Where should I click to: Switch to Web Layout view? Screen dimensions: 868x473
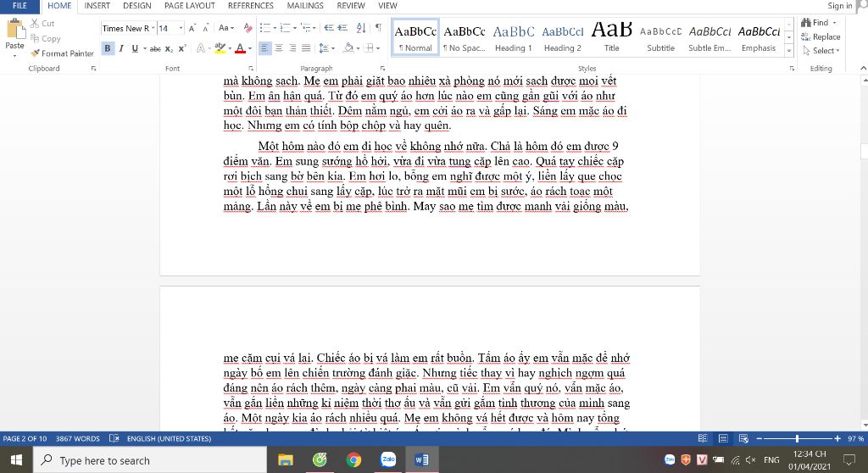point(743,438)
